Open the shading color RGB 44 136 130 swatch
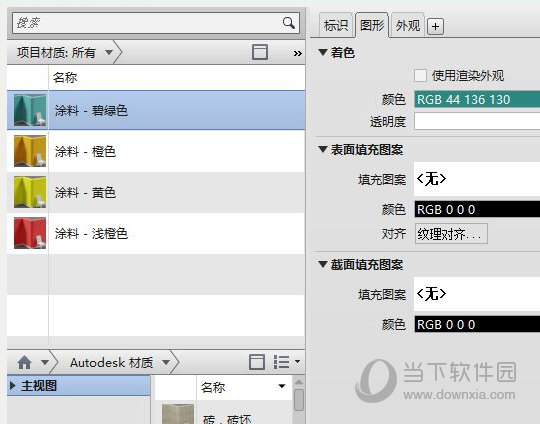The height and width of the screenshot is (424, 540). 477,100
